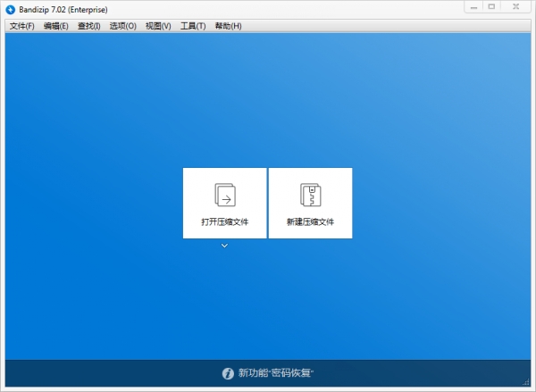The width and height of the screenshot is (536, 392).
Task: Minimize the Bandizip window
Action: (x=473, y=7)
